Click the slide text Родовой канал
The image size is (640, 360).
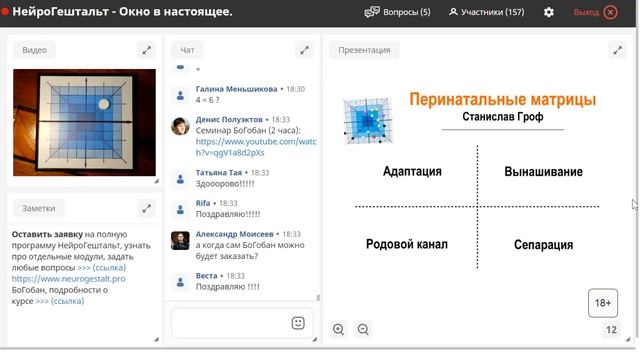point(407,244)
